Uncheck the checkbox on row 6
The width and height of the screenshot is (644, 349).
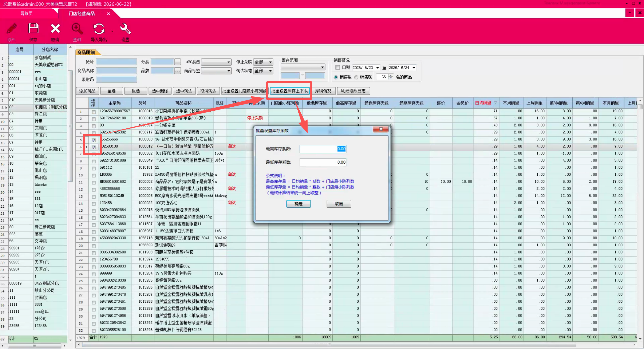point(93,147)
